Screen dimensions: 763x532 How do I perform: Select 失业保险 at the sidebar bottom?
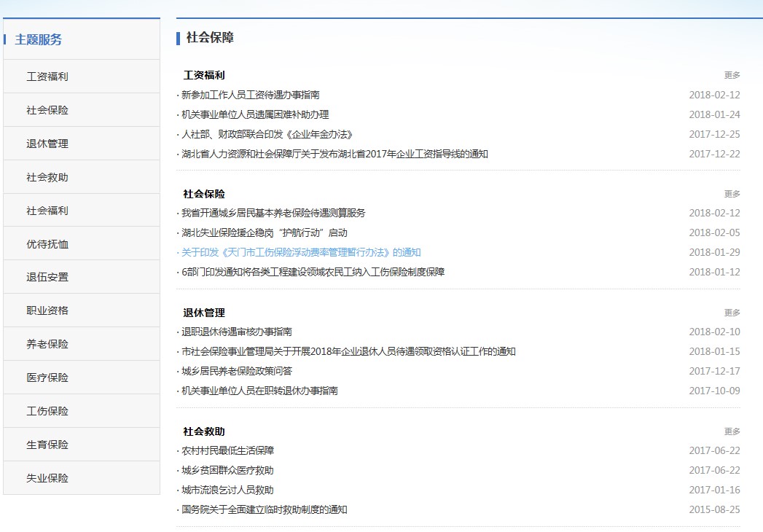click(47, 478)
